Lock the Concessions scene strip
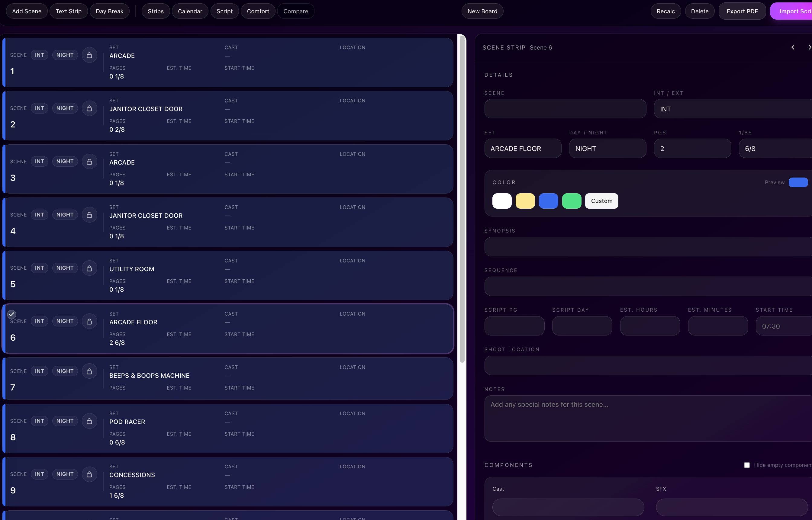Screen dimensions: 812x520 89,474
